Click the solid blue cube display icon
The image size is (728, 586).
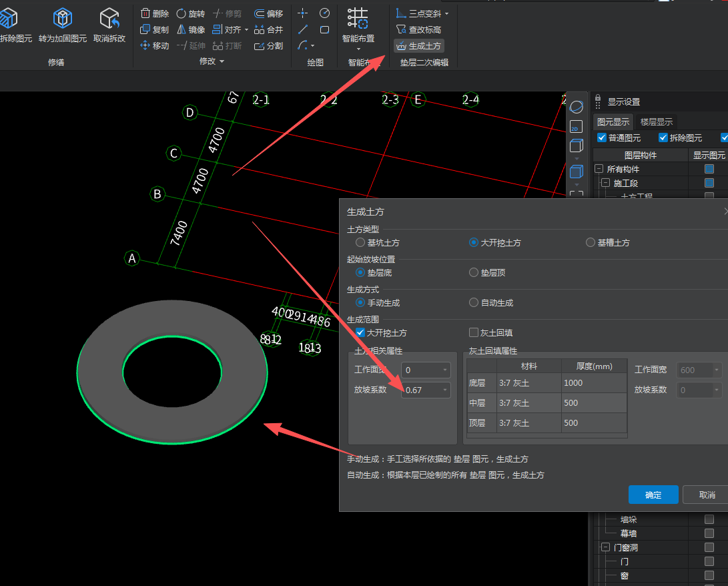[576, 172]
